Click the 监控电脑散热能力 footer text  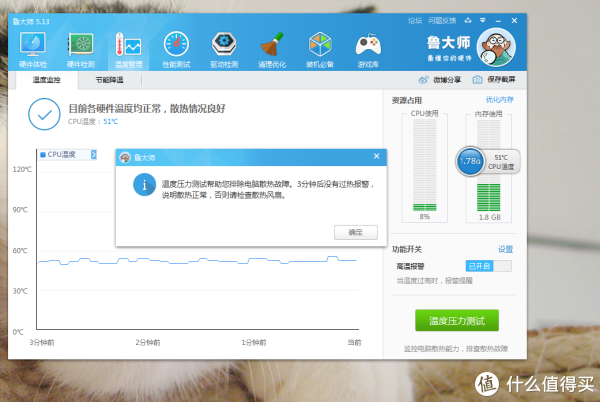(x=456, y=348)
